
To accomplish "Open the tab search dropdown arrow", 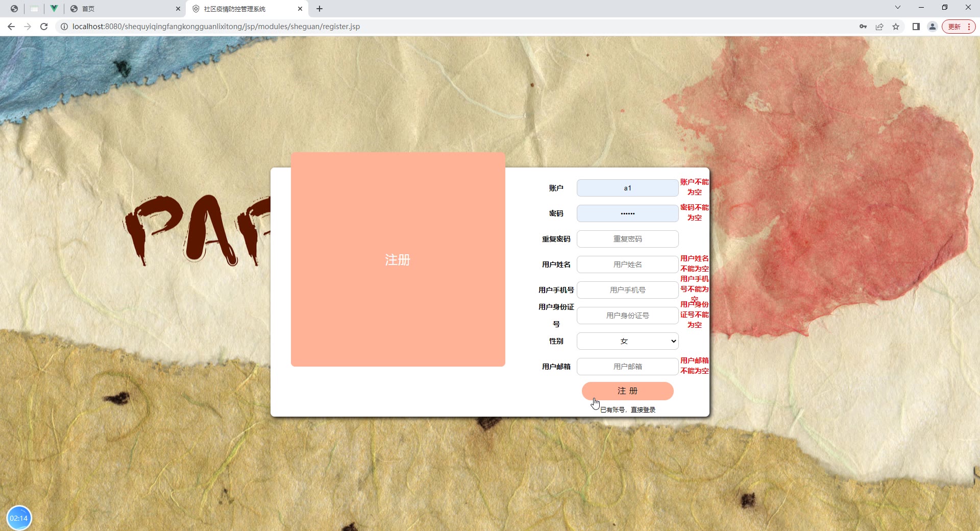I will coord(898,7).
